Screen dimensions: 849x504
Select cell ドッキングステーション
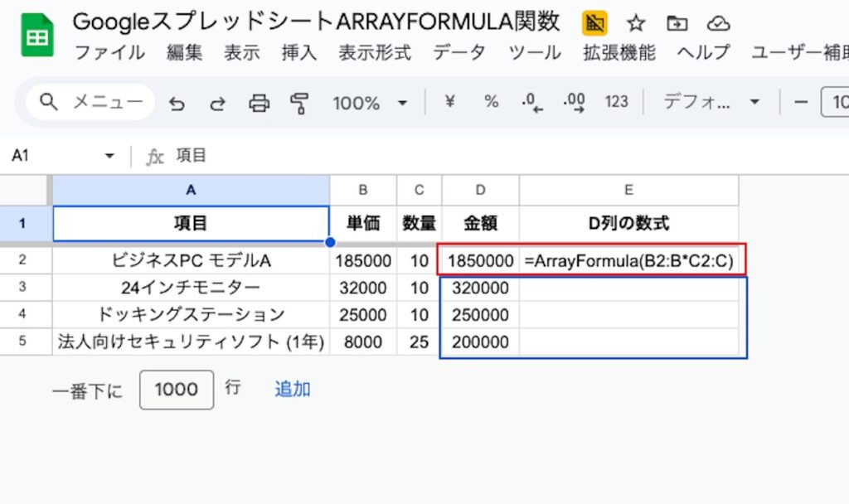(191, 314)
